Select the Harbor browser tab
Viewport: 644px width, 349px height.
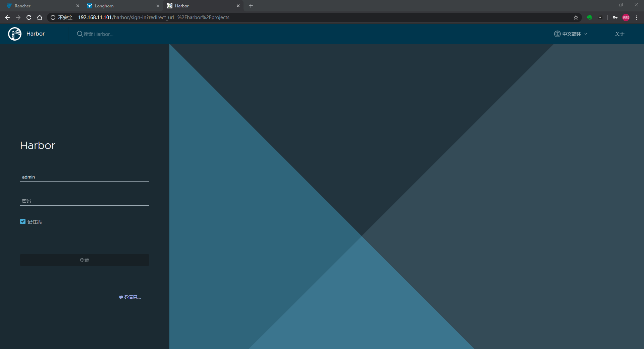coord(203,6)
